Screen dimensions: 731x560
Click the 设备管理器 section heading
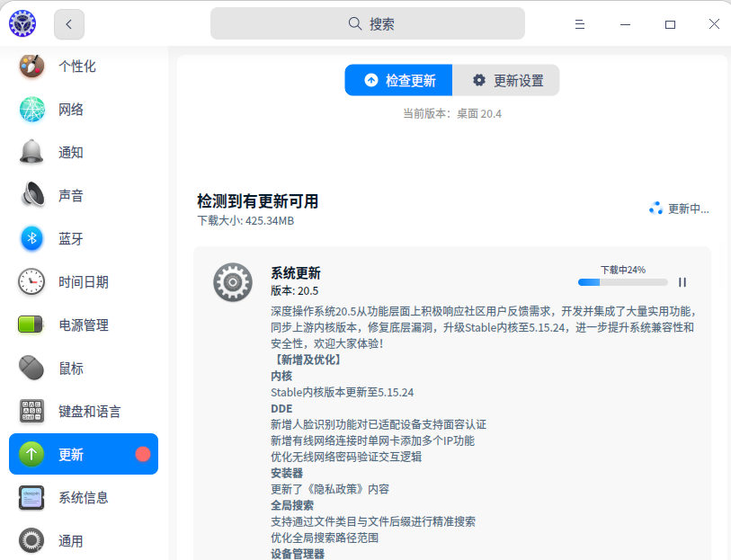(298, 554)
